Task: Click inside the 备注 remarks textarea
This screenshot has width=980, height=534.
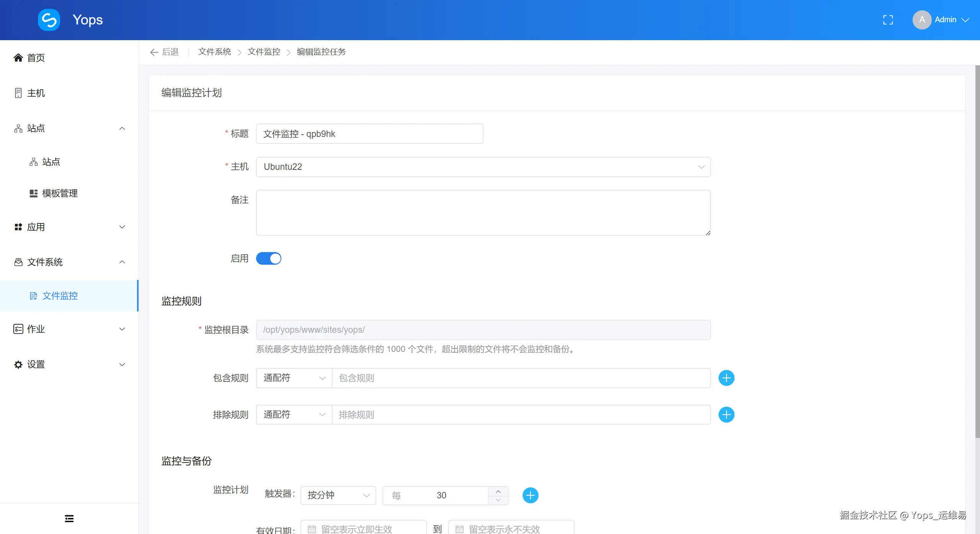Action: (x=482, y=213)
